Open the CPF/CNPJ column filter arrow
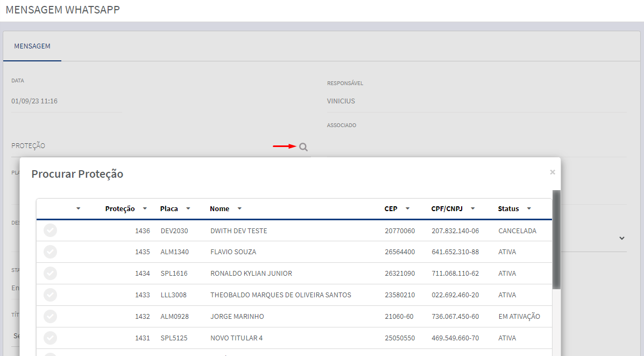 click(x=473, y=208)
